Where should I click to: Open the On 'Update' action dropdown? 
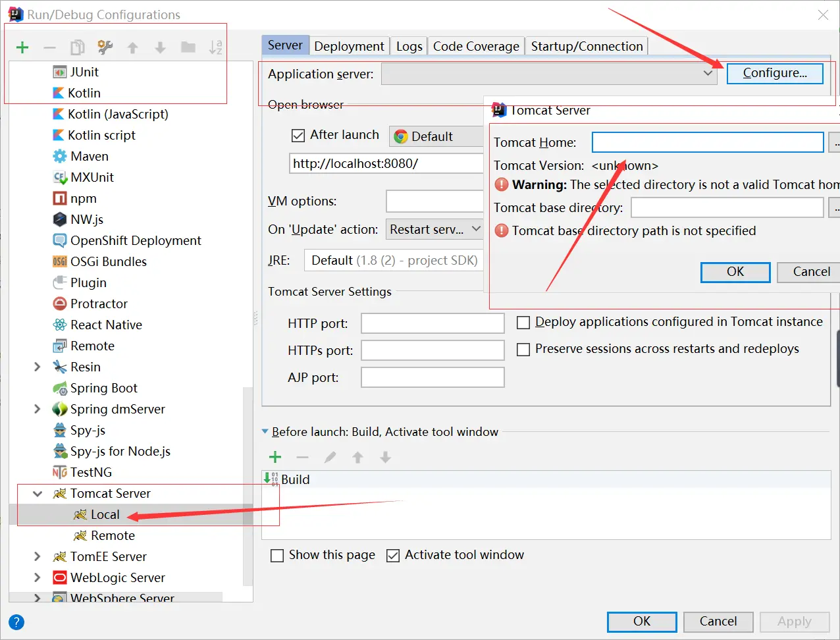tap(435, 229)
